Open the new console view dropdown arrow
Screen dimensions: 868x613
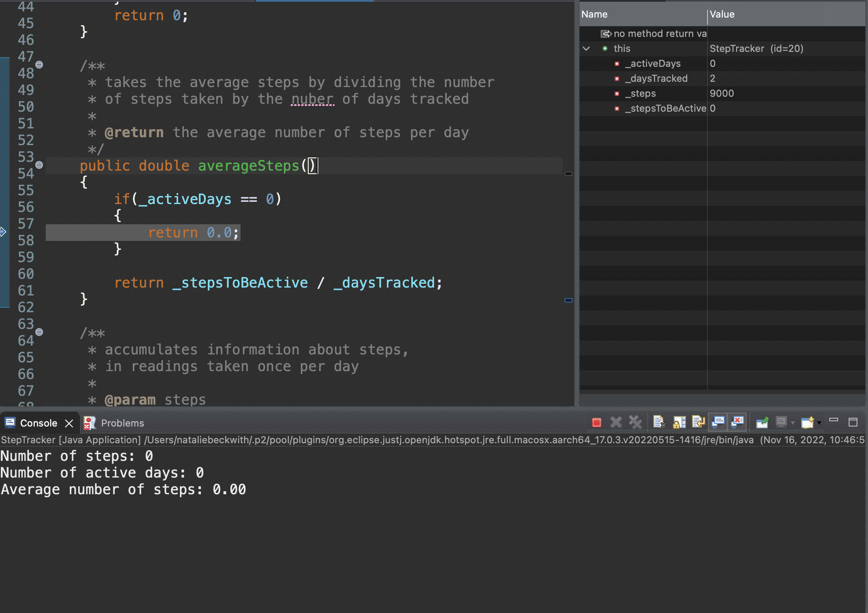(x=819, y=423)
